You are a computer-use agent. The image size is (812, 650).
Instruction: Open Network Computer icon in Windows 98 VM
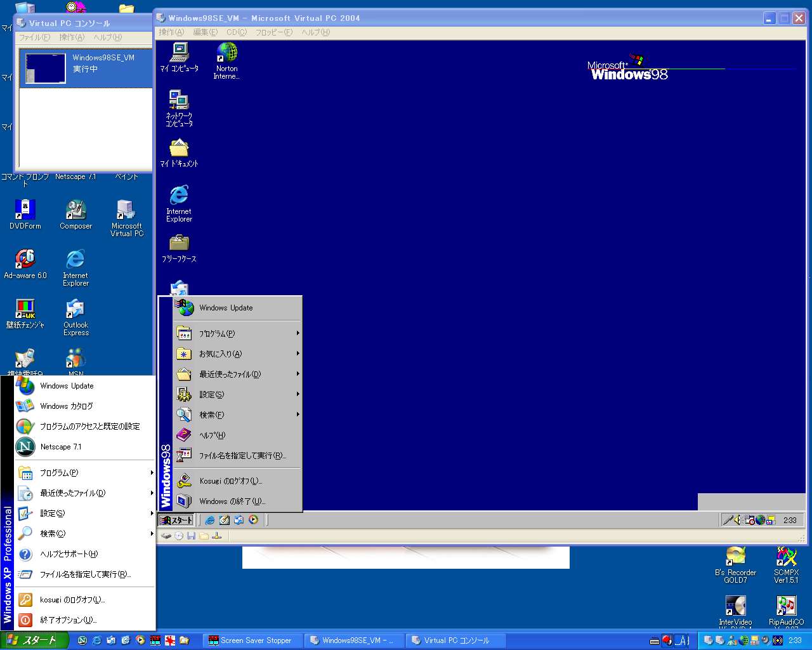pyautogui.click(x=180, y=108)
